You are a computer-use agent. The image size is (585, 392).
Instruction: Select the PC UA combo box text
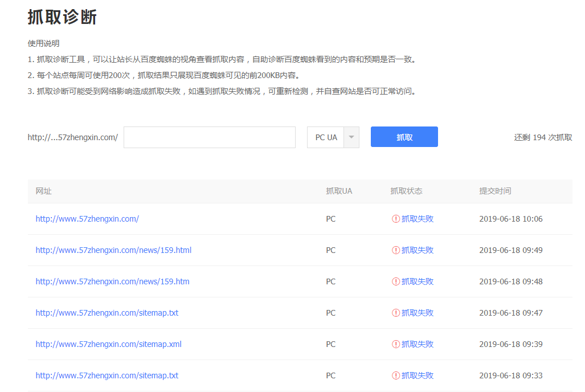point(326,137)
